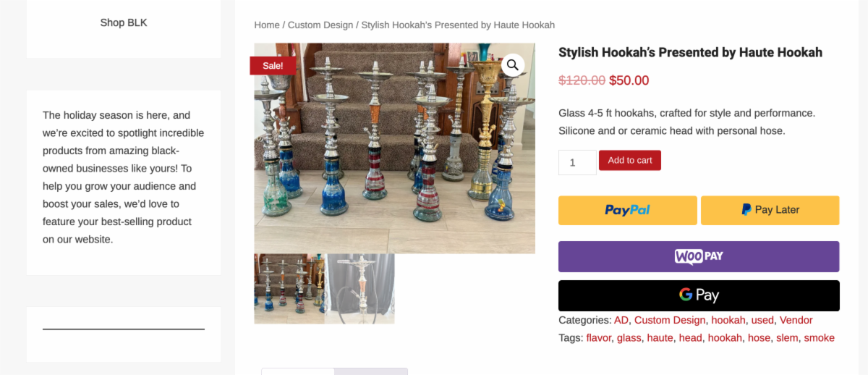868x375 pixels.
Task: Open the smoke tag link
Action: point(820,338)
